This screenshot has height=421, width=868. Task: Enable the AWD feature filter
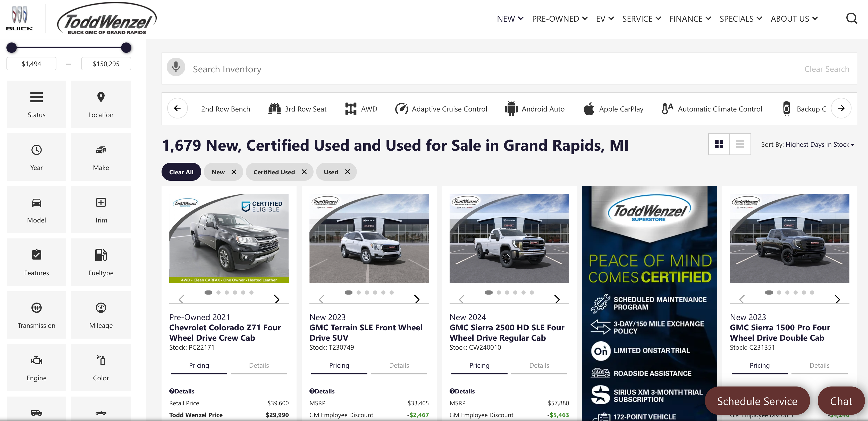(361, 108)
